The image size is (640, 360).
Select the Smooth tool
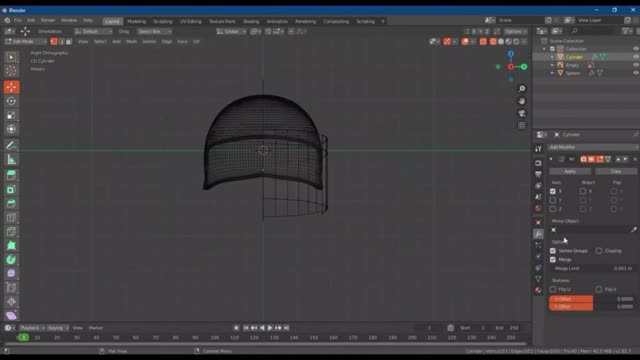(11, 273)
